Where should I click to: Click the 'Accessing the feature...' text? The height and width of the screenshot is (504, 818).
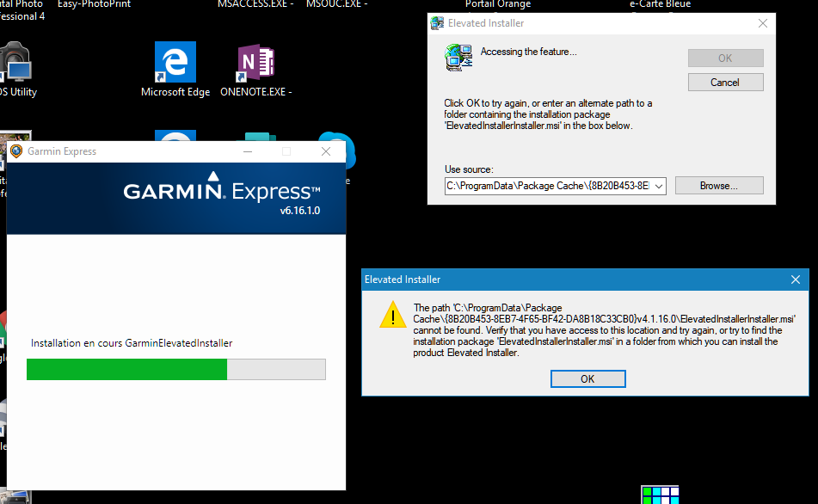(528, 52)
